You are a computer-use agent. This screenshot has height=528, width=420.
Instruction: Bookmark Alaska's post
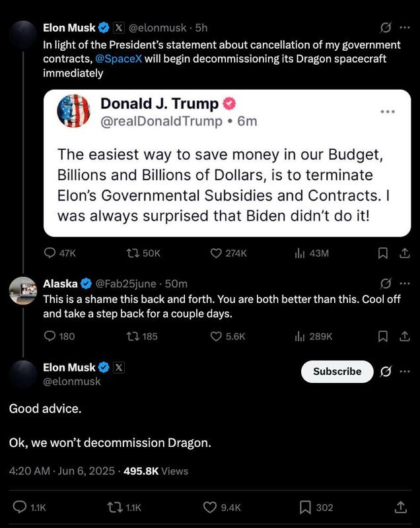click(x=382, y=337)
